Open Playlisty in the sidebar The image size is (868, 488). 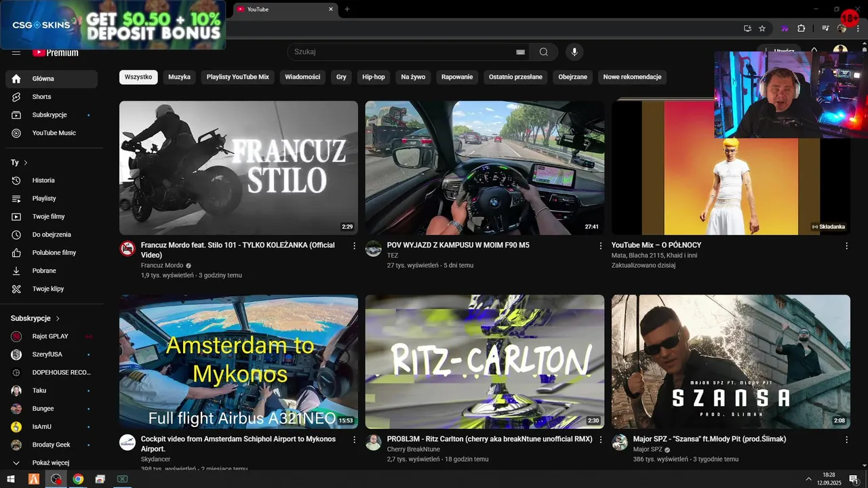click(x=52, y=199)
